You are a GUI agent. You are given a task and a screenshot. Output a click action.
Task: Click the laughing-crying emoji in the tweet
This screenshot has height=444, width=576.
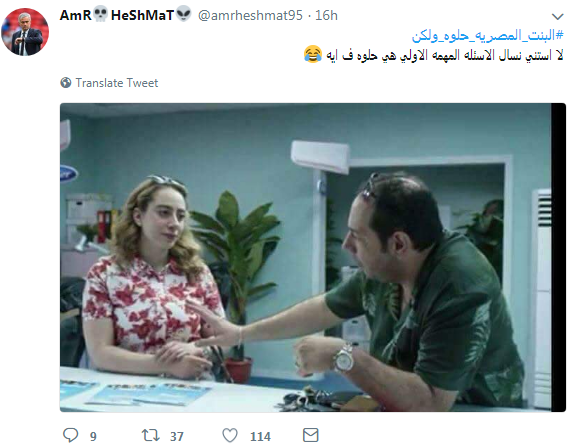pos(313,54)
